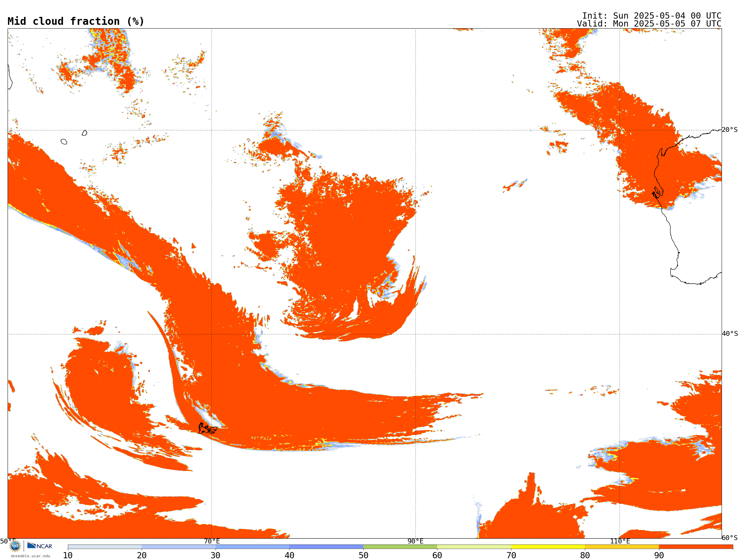This screenshot has width=744, height=560.
Task: Click the 20–30 light blue colorbar segment
Action: click(178, 547)
